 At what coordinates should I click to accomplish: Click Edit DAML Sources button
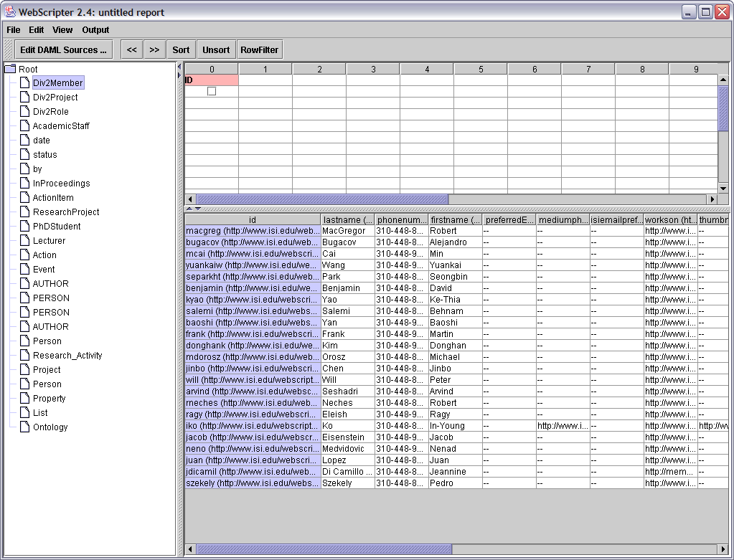pyautogui.click(x=64, y=49)
